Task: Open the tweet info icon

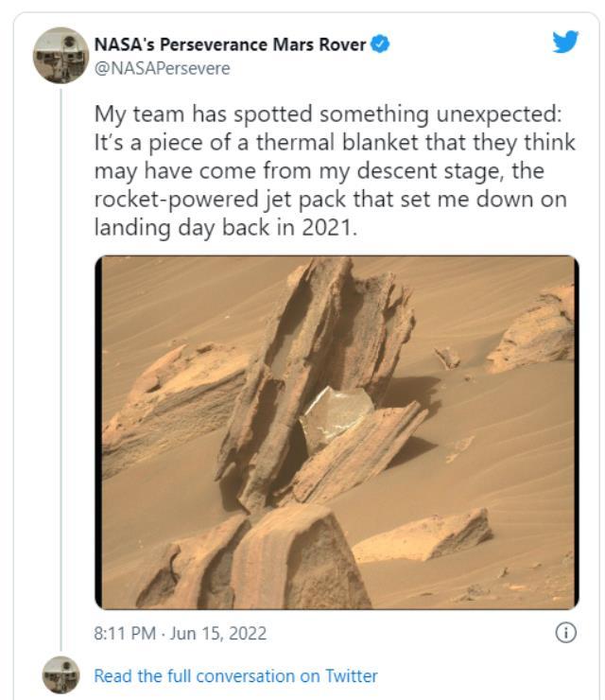Action: point(565,633)
